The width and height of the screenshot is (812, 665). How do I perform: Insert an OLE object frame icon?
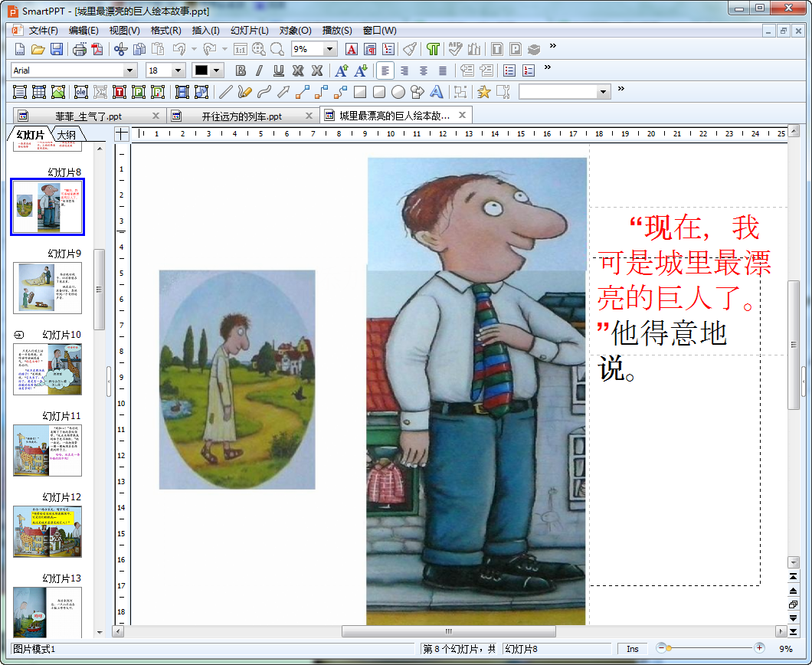(80, 92)
